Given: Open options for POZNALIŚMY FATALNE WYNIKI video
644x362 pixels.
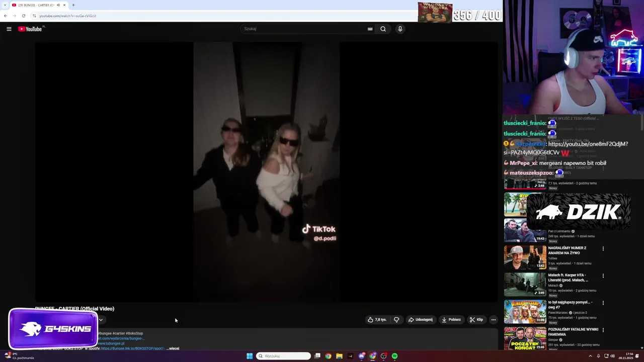Looking at the screenshot, I should coord(603,330).
